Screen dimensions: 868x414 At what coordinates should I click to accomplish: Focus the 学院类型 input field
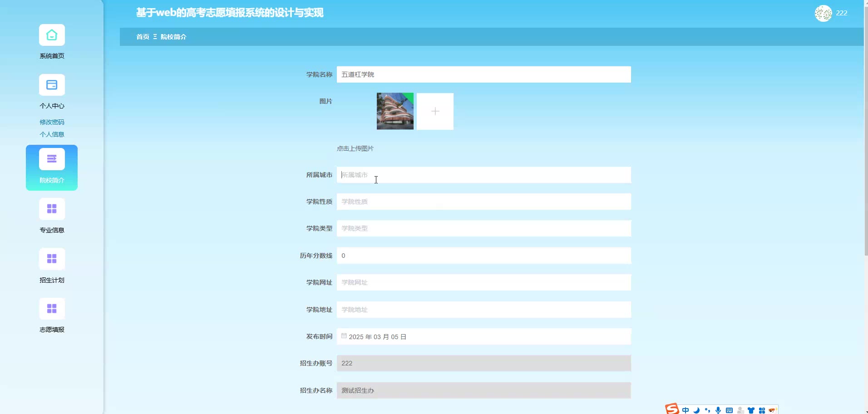coord(484,228)
